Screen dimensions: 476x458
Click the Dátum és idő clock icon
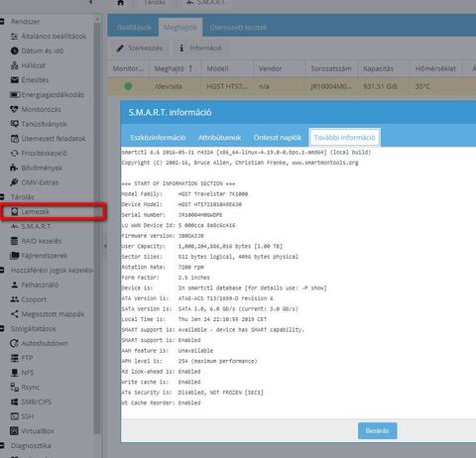(x=14, y=51)
